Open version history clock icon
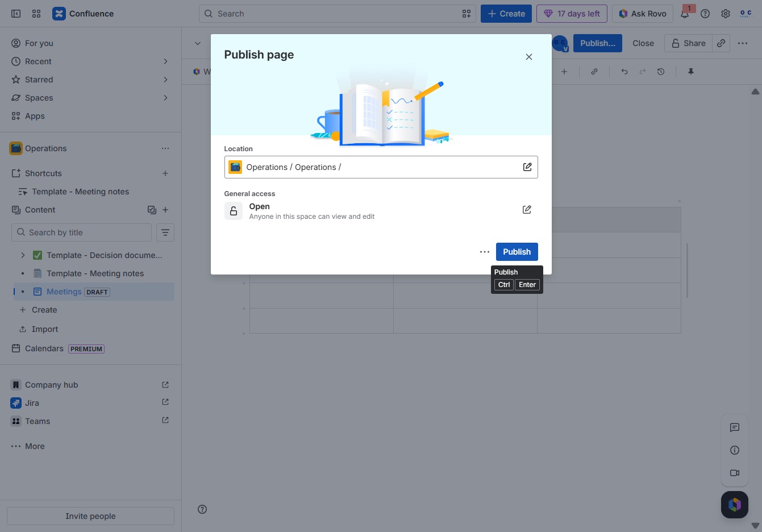 (661, 72)
